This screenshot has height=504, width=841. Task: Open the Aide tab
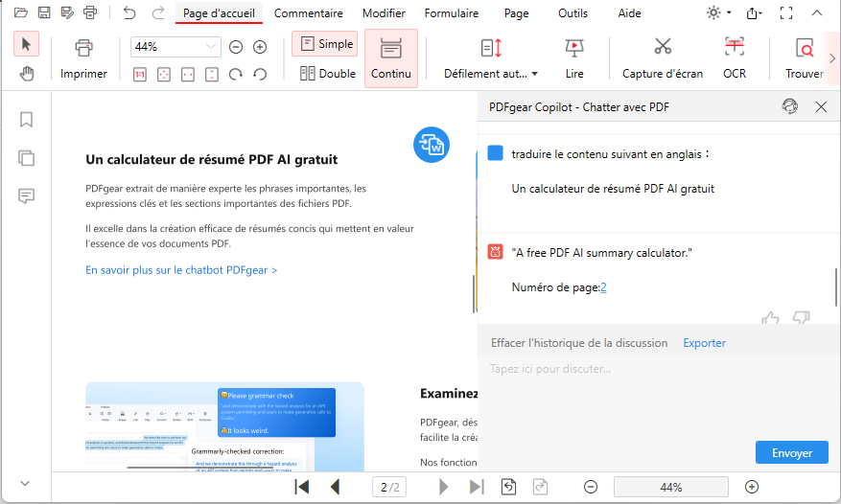pyautogui.click(x=629, y=12)
